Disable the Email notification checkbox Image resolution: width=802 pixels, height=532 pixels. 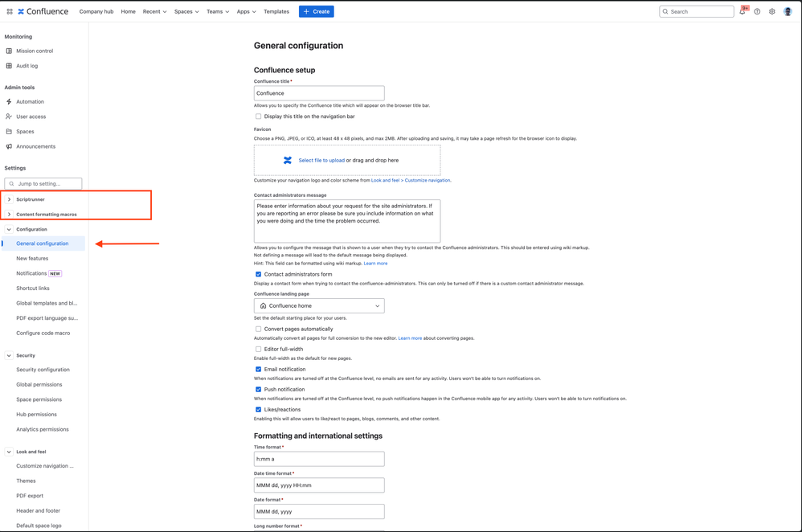(258, 369)
